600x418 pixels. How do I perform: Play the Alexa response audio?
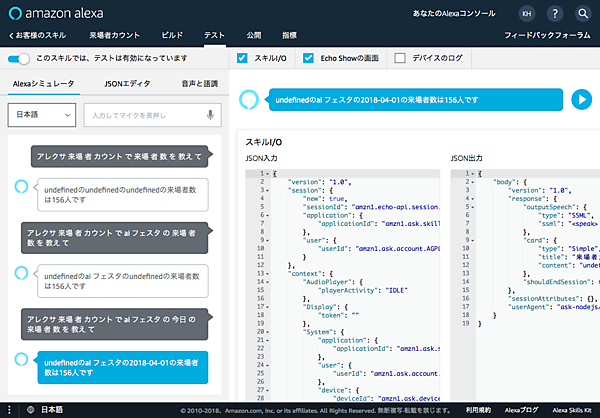(x=580, y=99)
